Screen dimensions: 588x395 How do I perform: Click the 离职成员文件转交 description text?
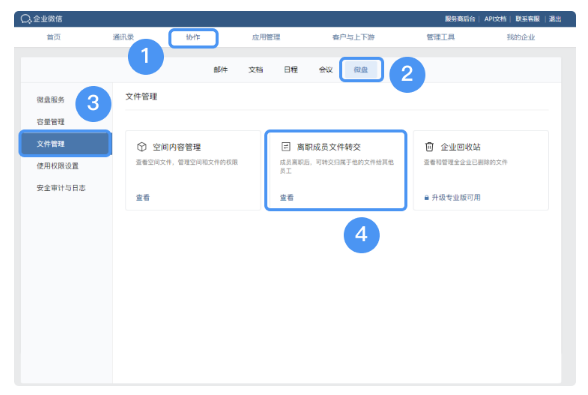click(x=337, y=167)
